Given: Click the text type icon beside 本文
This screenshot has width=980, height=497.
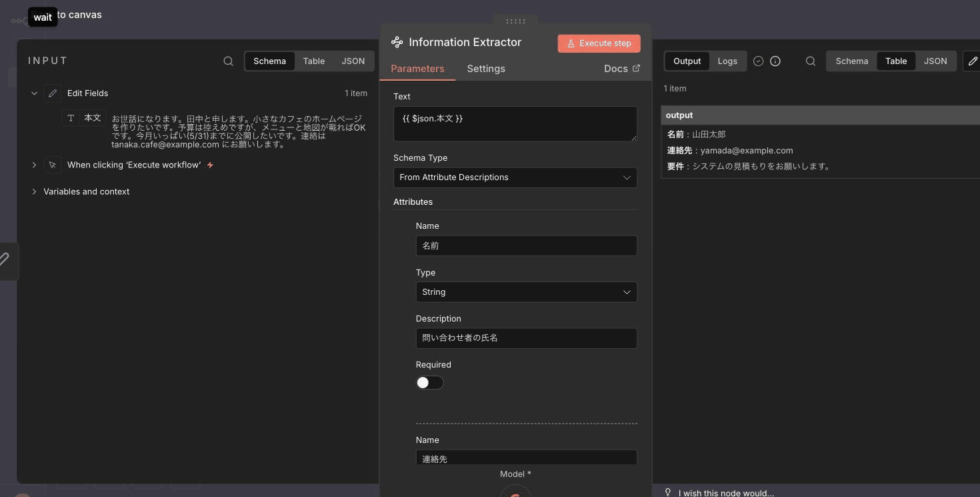Looking at the screenshot, I should click(x=71, y=118).
